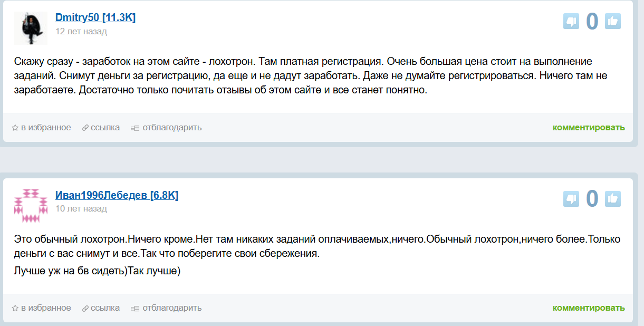The image size is (644, 326).
Task: Click комментировать on Иван1996Лебедев's review
Action: 588,308
